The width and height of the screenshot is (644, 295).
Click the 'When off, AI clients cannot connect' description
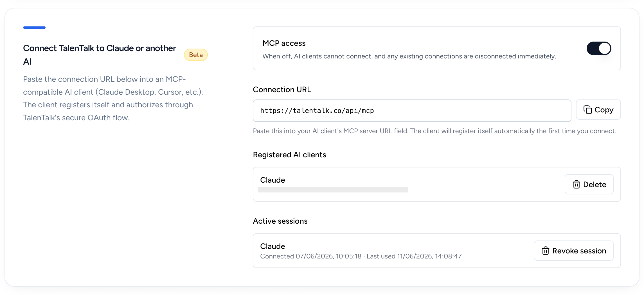point(409,56)
